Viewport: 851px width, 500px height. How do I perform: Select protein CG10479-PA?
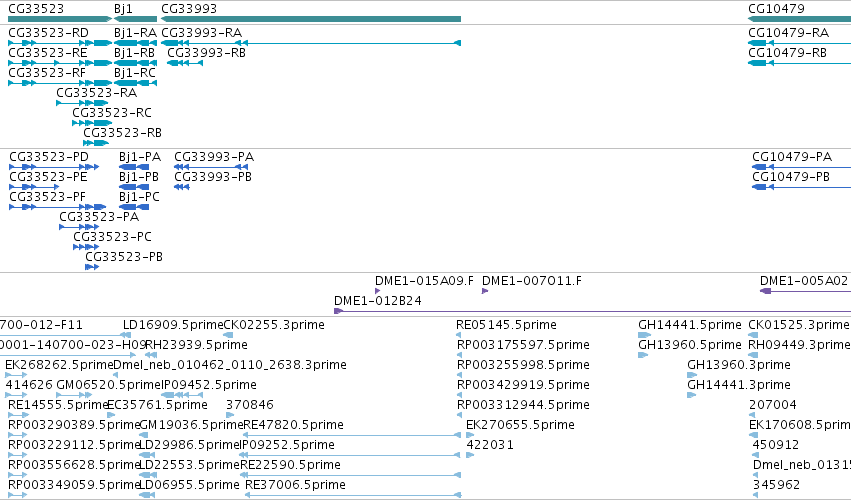802,167
